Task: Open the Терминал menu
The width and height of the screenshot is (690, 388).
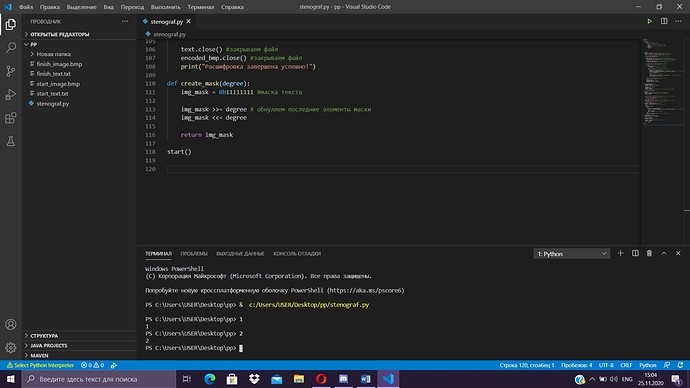Action: 201,7
